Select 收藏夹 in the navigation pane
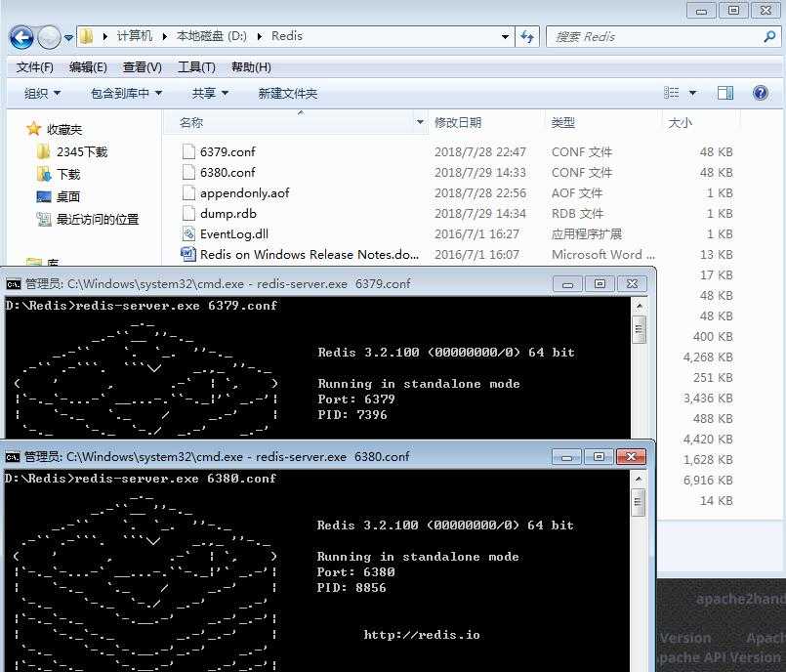This screenshot has width=786, height=672. coord(64,129)
